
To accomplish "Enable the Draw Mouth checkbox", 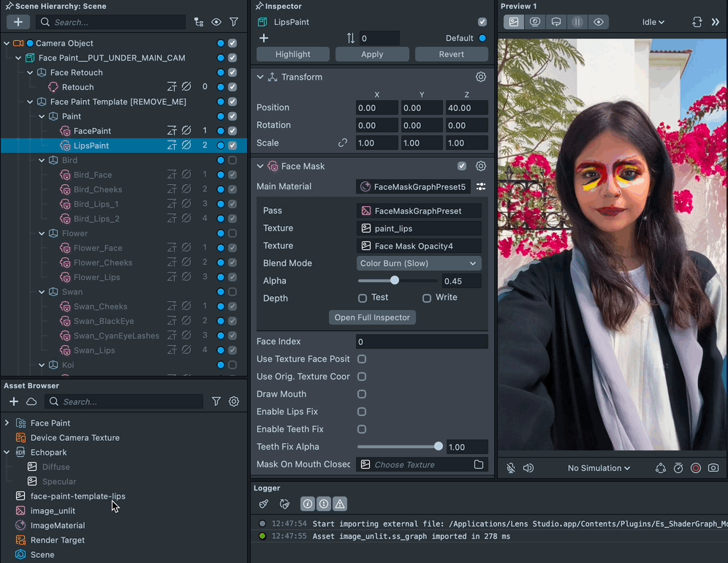I will pyautogui.click(x=362, y=394).
